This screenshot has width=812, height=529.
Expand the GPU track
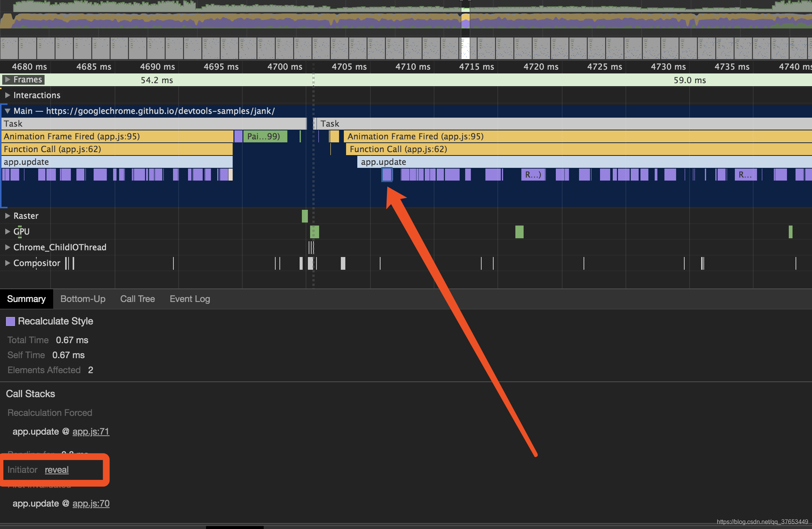(x=7, y=232)
